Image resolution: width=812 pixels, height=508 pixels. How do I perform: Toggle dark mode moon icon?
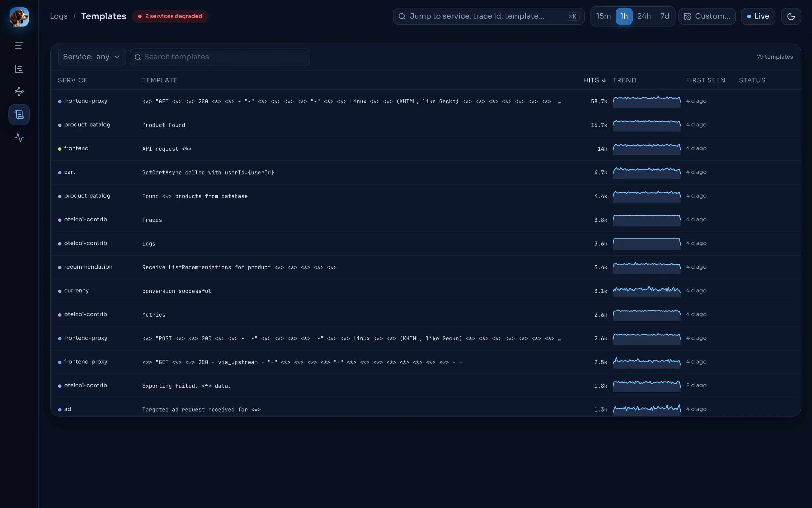pyautogui.click(x=791, y=16)
